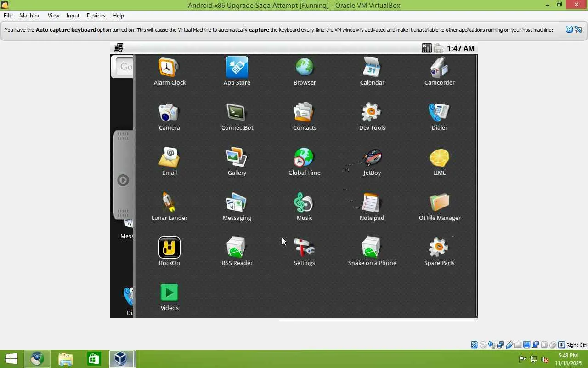Open the globe browser taskbar icon

(37, 359)
